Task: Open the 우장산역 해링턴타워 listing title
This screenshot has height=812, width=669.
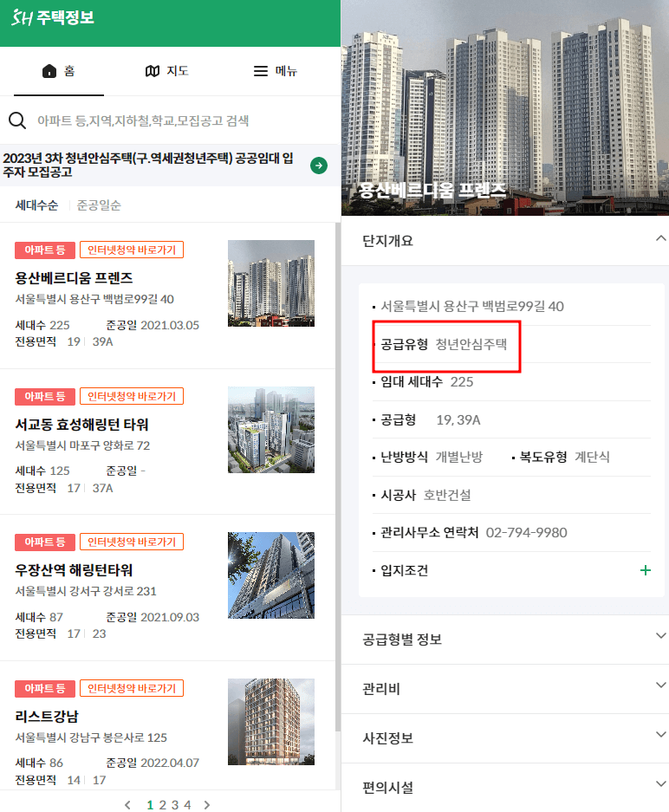Action: [74, 570]
